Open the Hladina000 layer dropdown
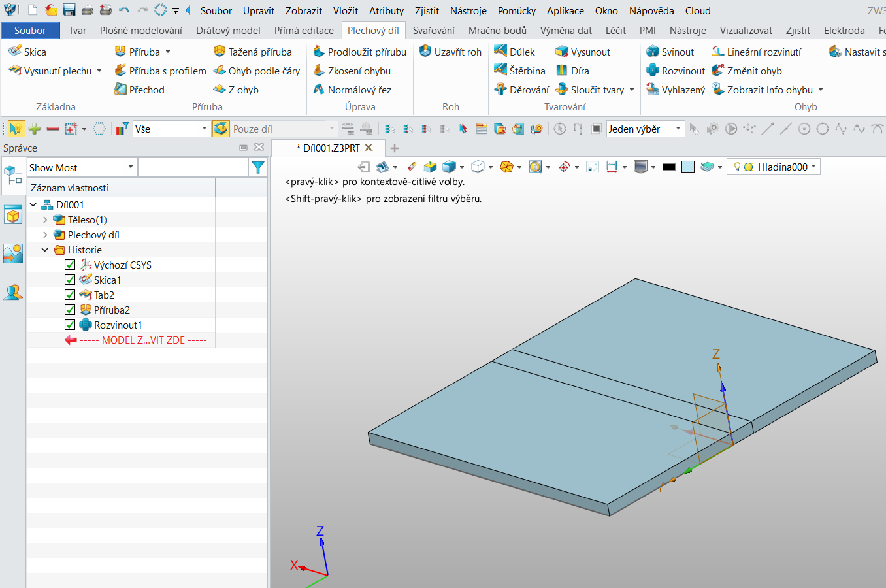Image resolution: width=886 pixels, height=588 pixels. pos(774,167)
